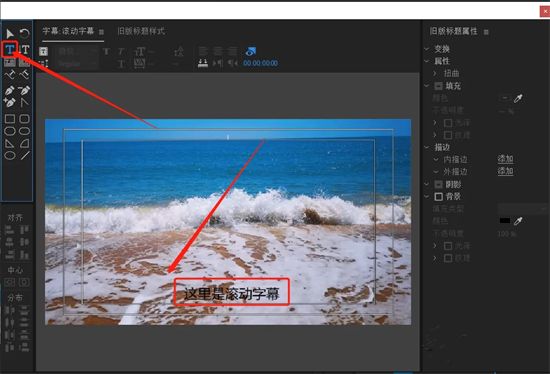Image resolution: width=550 pixels, height=374 pixels.
Task: Click 添加 link for 外描边
Action: tap(505, 172)
